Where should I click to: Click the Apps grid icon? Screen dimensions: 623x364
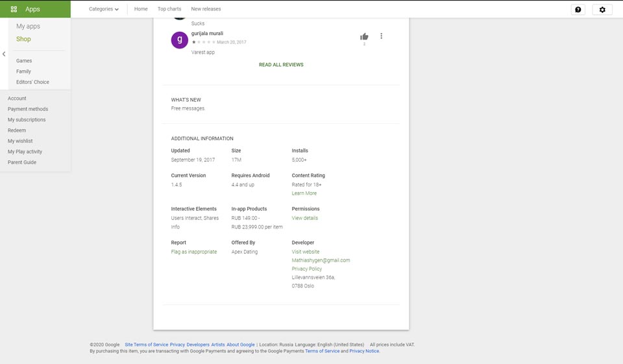pyautogui.click(x=14, y=9)
